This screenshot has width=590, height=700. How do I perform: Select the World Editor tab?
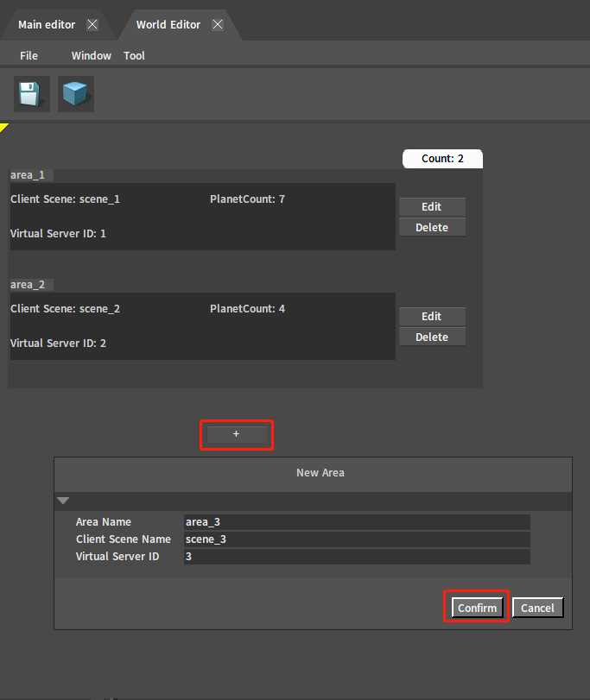tap(168, 25)
